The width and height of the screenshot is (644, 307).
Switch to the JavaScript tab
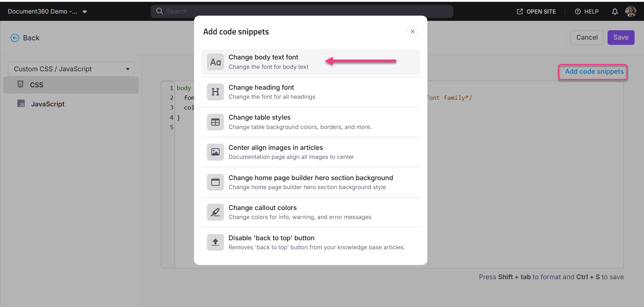click(x=48, y=104)
